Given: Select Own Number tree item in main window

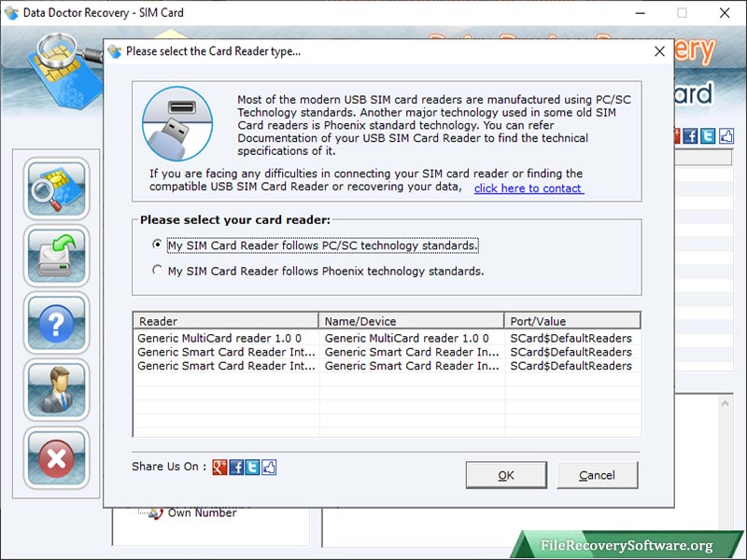Looking at the screenshot, I should 202,512.
